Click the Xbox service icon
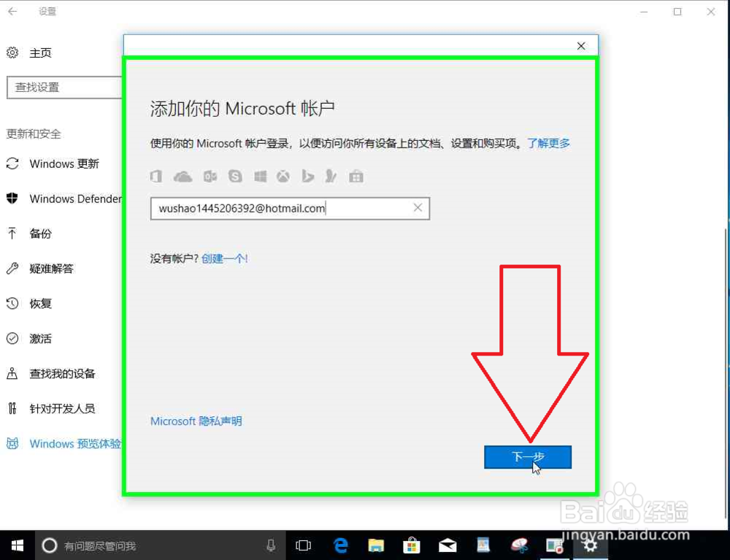The width and height of the screenshot is (730, 560). tap(283, 177)
